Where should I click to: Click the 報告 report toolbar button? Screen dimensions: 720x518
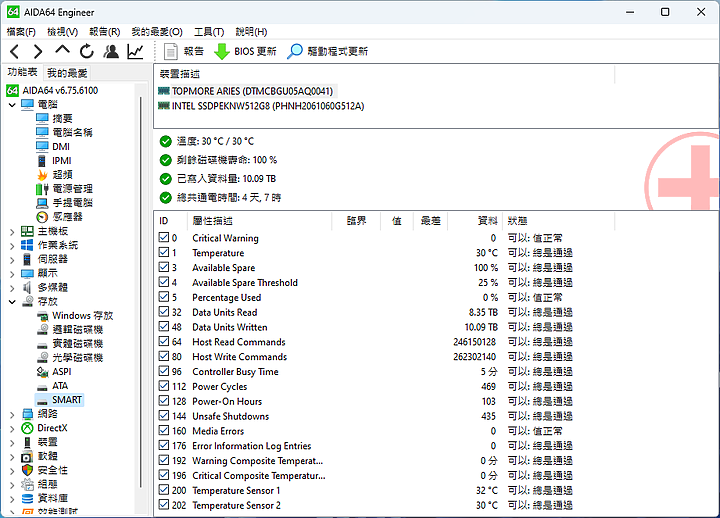pos(184,51)
